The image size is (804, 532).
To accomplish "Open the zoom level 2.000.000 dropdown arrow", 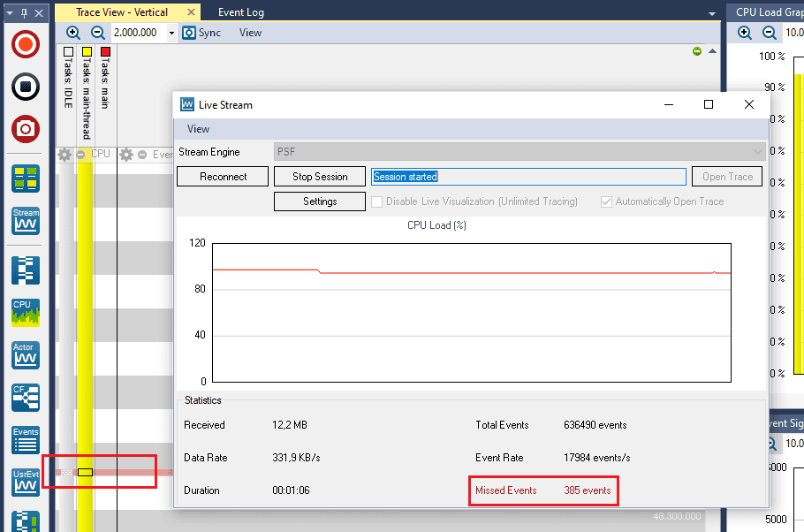I will (x=171, y=33).
